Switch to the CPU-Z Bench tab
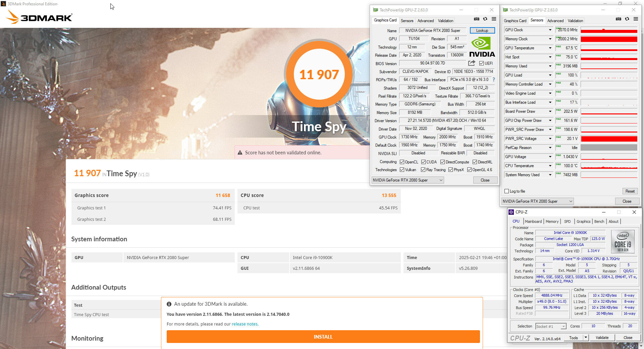644x349 pixels. tap(599, 221)
